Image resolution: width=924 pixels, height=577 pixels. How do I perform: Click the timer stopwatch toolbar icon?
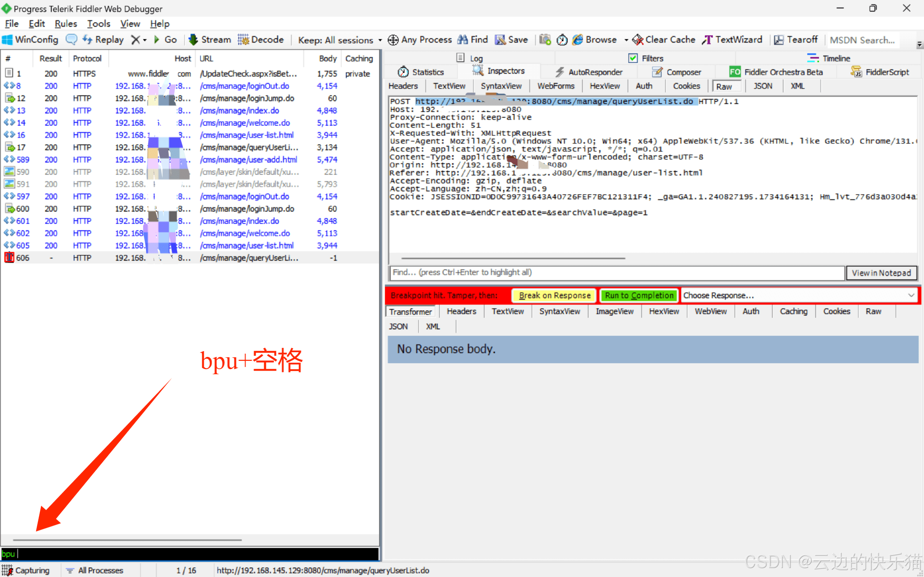(561, 40)
